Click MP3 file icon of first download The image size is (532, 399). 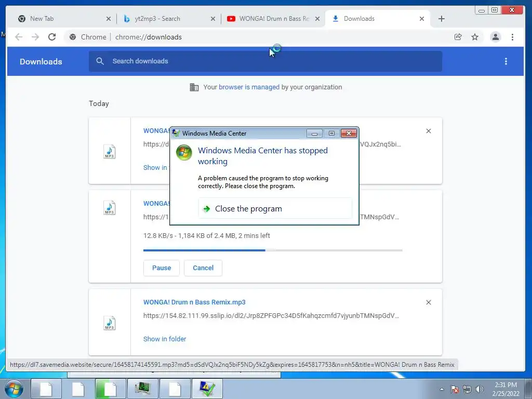coord(109,152)
